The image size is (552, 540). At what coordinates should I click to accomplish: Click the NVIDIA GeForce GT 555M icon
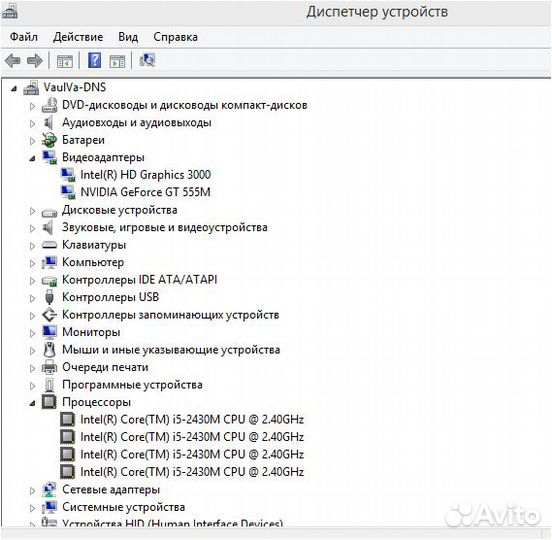(68, 192)
